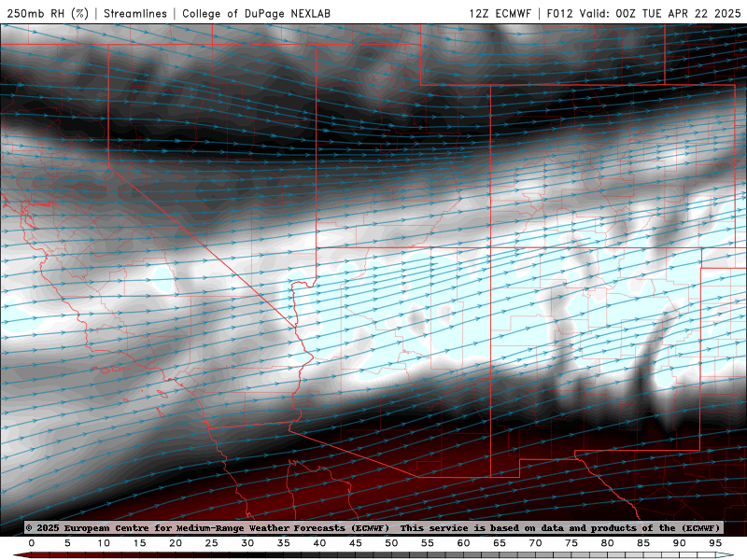Click the colorbar label "75"
747x560 pixels.
pos(571,543)
